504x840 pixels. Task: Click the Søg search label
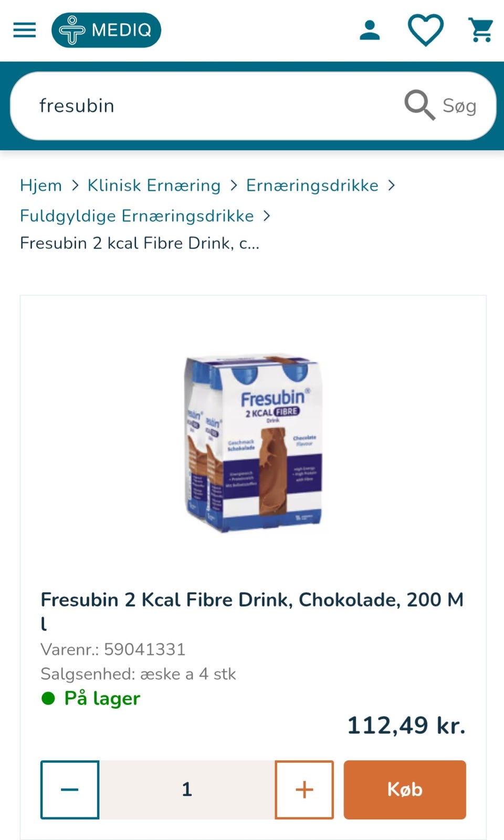pyautogui.click(x=459, y=106)
